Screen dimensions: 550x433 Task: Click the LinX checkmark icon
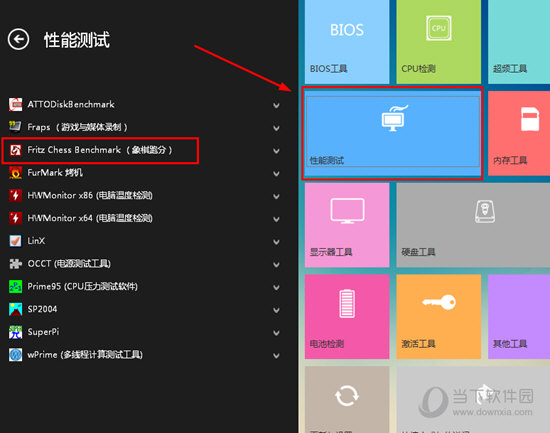15,241
